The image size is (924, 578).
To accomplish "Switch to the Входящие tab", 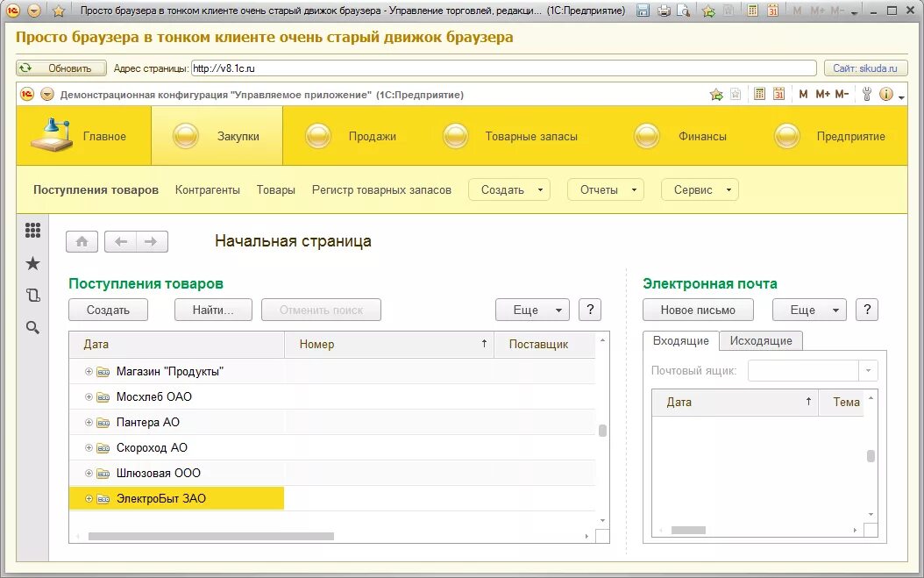I will (x=680, y=341).
